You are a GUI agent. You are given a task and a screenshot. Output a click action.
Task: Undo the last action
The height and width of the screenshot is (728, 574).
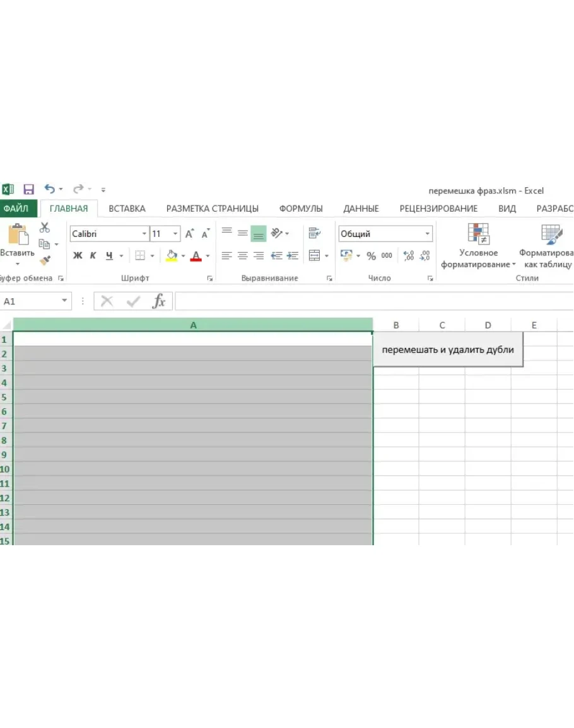[x=49, y=189]
